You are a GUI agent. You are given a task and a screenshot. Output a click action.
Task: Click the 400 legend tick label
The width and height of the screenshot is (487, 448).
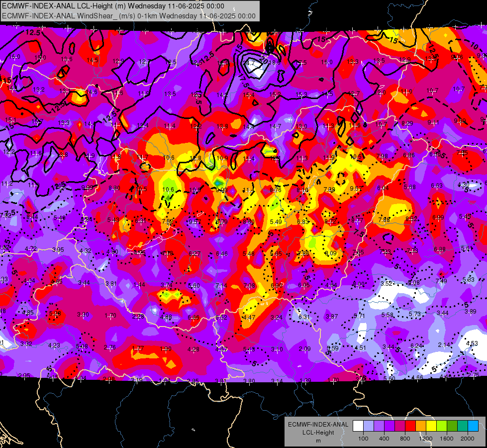click(384, 439)
